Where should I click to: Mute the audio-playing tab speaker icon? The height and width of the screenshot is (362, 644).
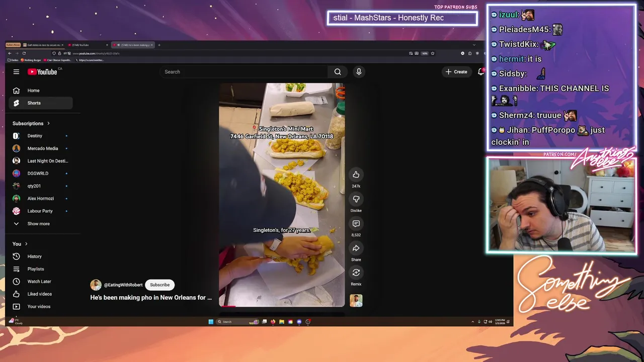(119, 45)
